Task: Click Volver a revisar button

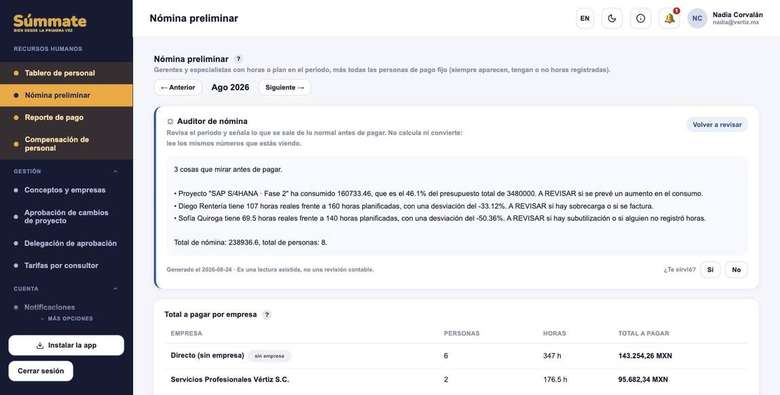Action: pyautogui.click(x=717, y=125)
